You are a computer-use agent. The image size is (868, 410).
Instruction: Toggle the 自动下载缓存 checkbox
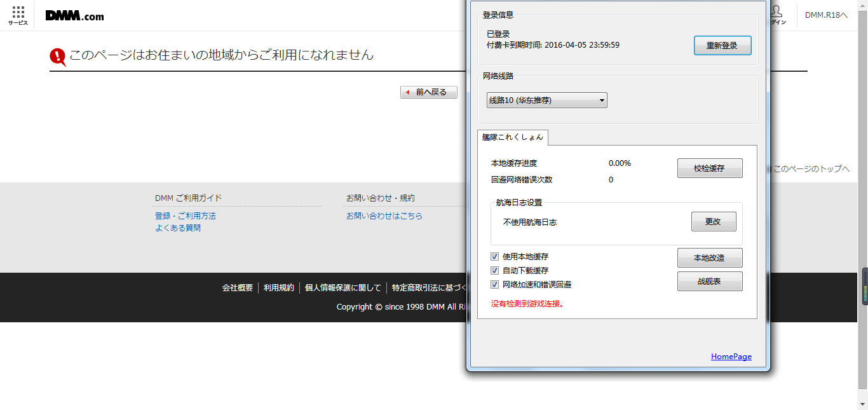click(x=494, y=271)
